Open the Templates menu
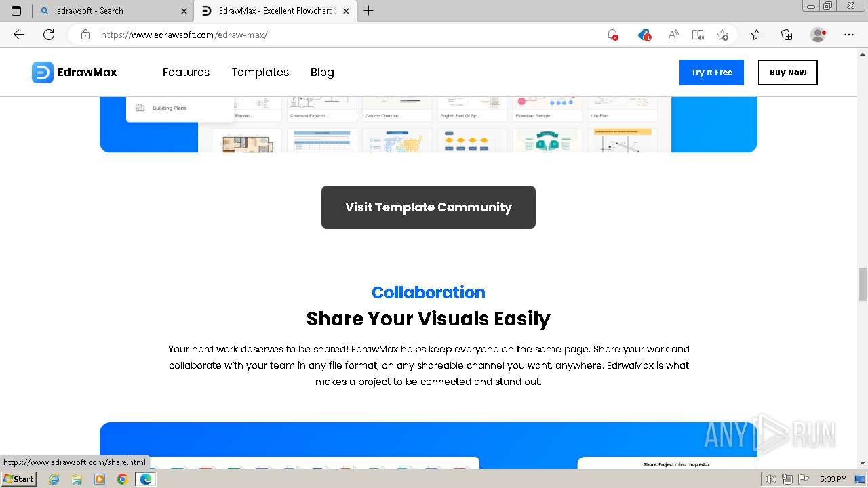Screen dimensions: 868x488 260,73
